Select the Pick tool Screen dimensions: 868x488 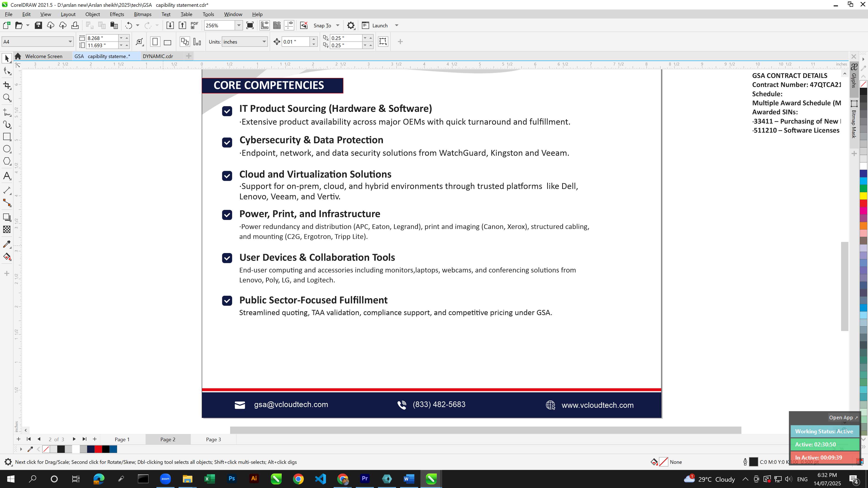(7, 59)
